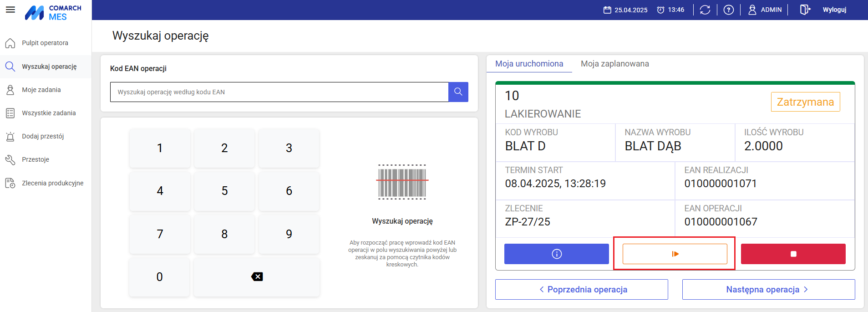
Task: Resume operation with orange play button
Action: tap(675, 254)
